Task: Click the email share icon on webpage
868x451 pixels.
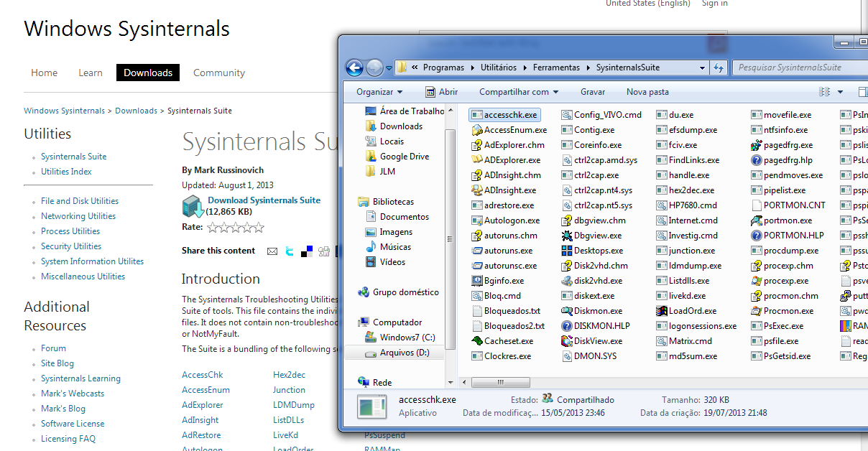Action: [x=272, y=251]
